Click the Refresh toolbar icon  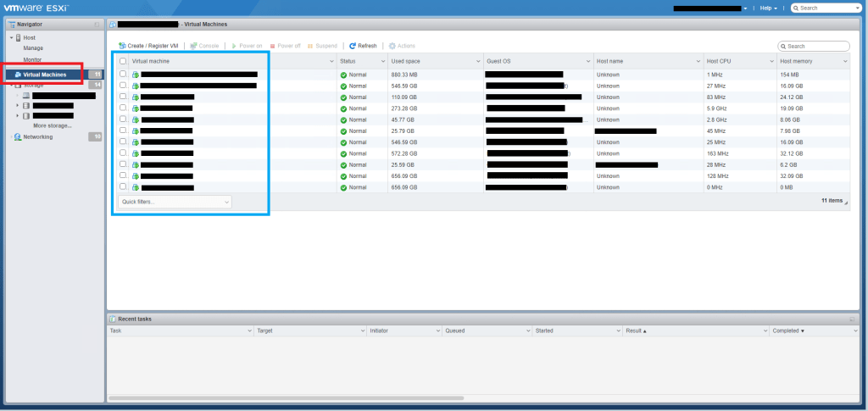tap(353, 46)
